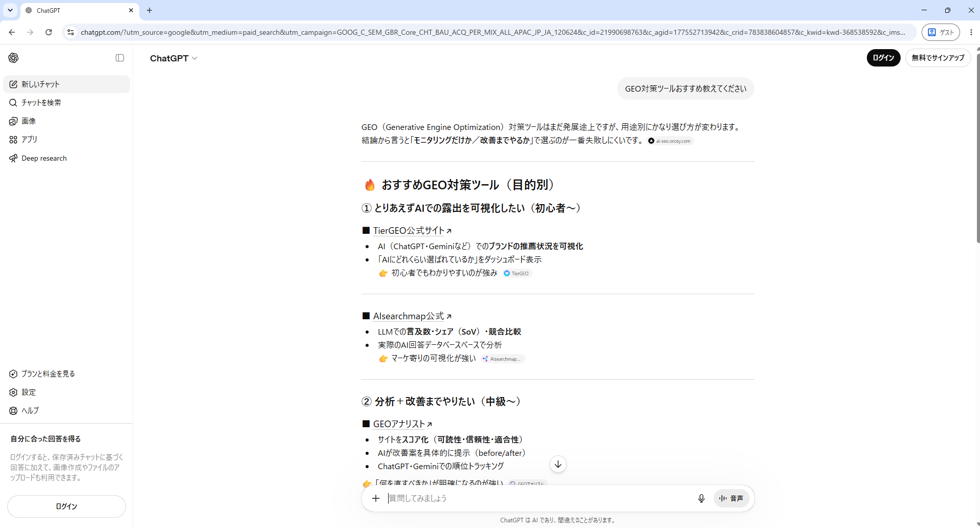
Task: Click text 初心者でもわかりやすいのが強み
Action: coord(444,273)
